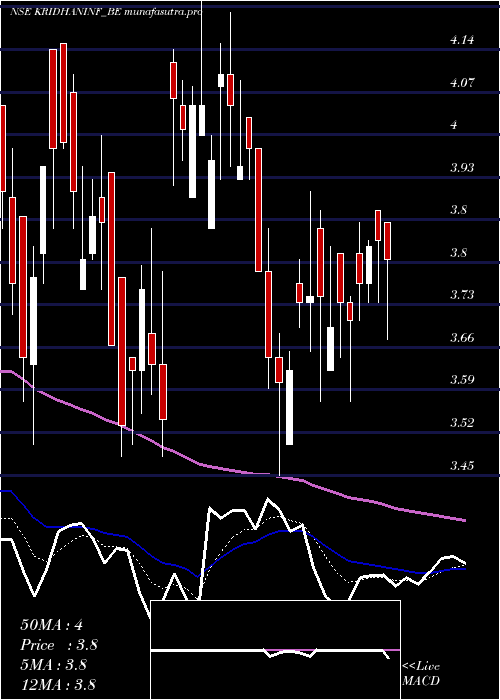Click the 3.45 price axis label

point(462,466)
